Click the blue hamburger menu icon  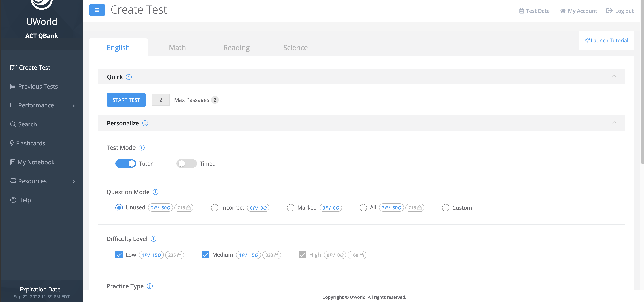pyautogui.click(x=97, y=10)
